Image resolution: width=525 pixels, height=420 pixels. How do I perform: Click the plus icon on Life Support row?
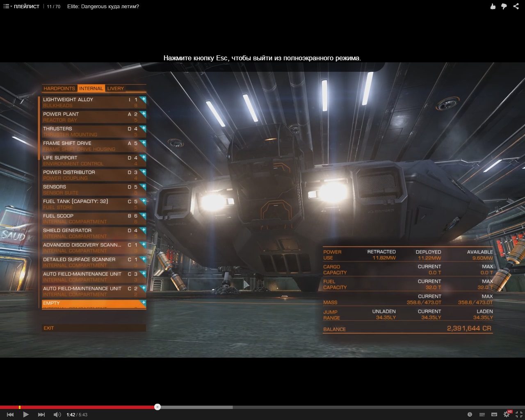pos(144,157)
